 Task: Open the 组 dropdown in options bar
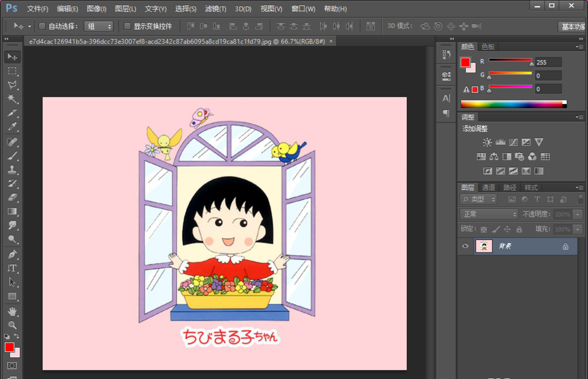[x=98, y=26]
